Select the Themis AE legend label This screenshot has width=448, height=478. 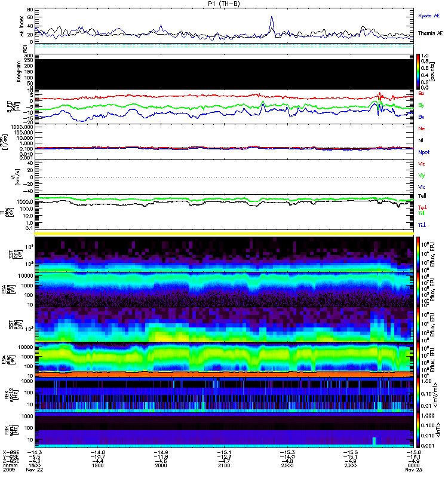coord(430,33)
